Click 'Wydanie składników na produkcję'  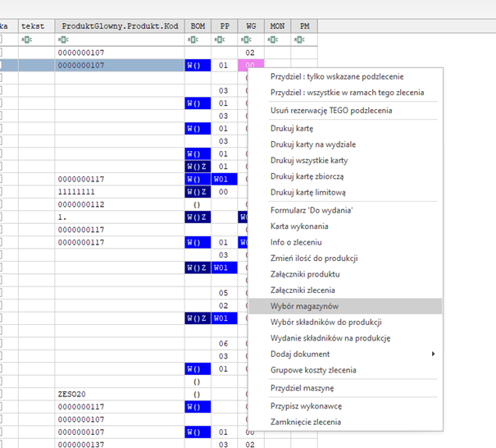click(x=345, y=338)
